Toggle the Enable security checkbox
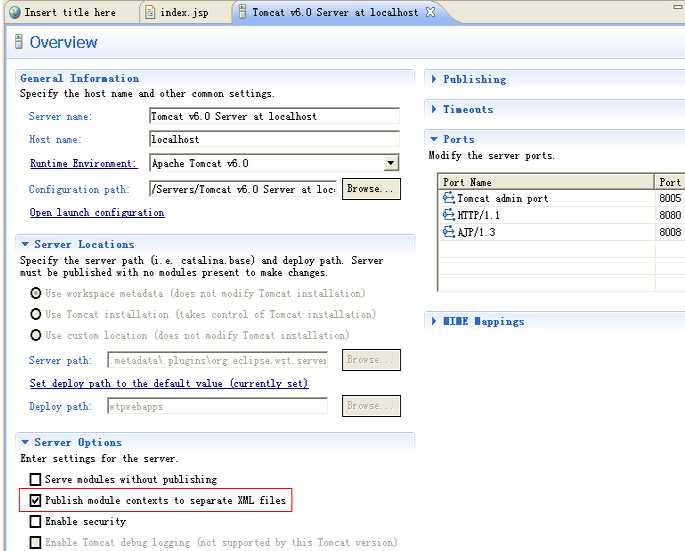 (35, 521)
